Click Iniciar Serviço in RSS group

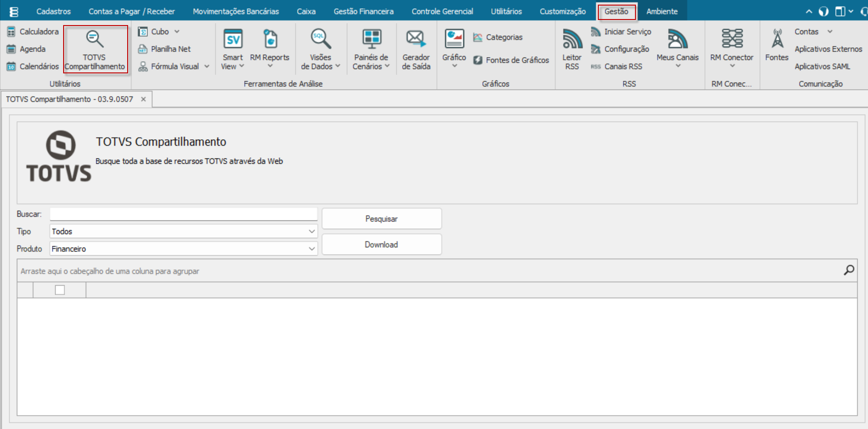click(621, 32)
